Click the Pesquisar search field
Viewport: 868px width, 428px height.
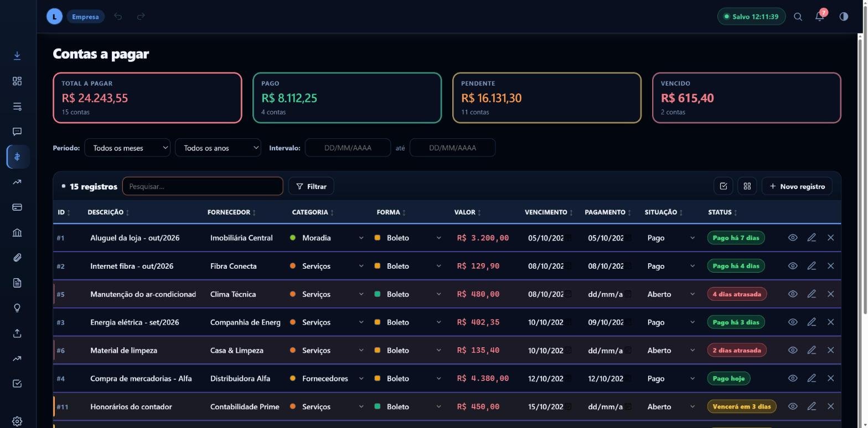203,186
